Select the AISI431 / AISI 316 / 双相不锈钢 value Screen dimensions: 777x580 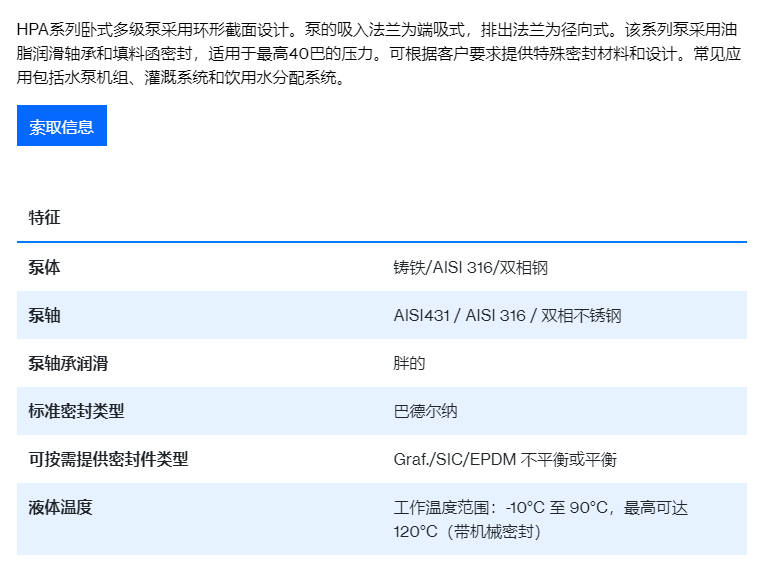pos(507,315)
